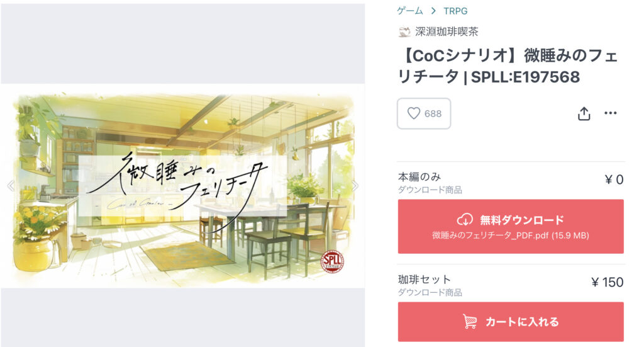Open the ゲーム category breadcrumb
The image size is (644, 347).
click(x=410, y=11)
